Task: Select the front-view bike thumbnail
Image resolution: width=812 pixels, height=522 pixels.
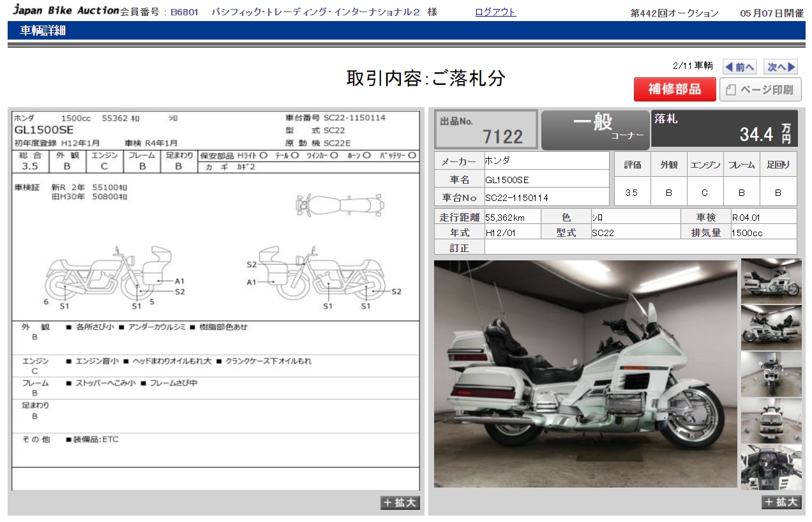Action: click(x=771, y=374)
